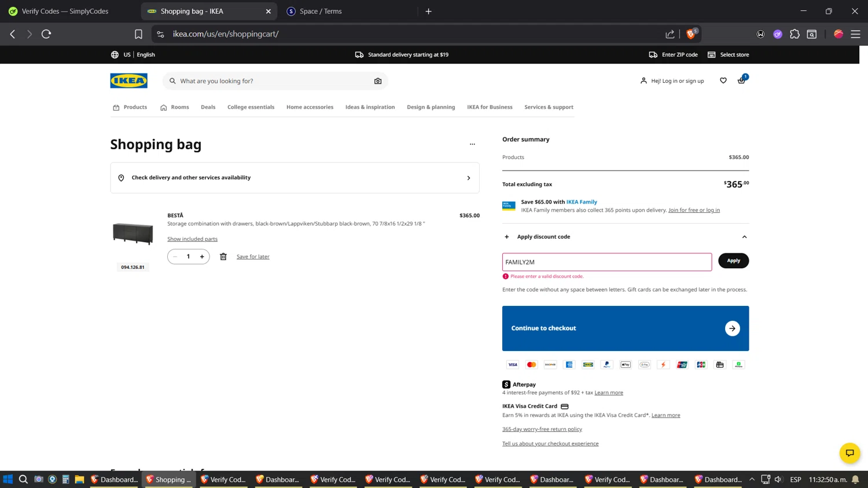Click Join for free or log in
868x488 pixels.
[x=694, y=210]
